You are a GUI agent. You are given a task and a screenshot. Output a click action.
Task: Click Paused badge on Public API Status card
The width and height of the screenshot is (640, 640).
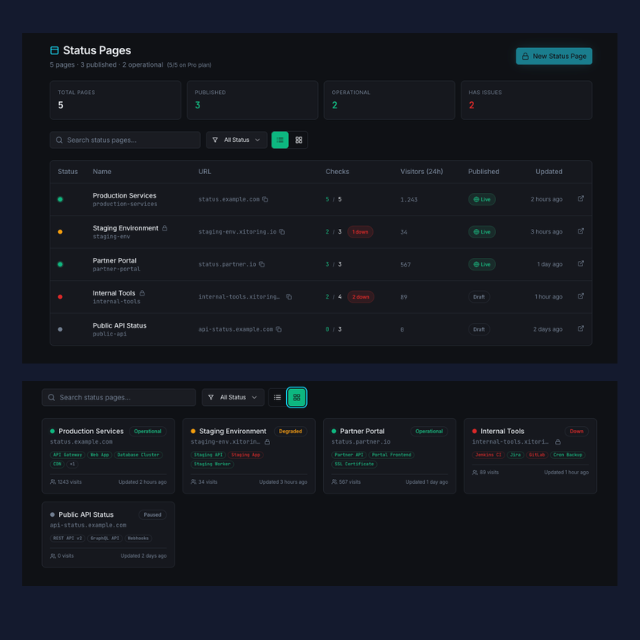coord(152,515)
